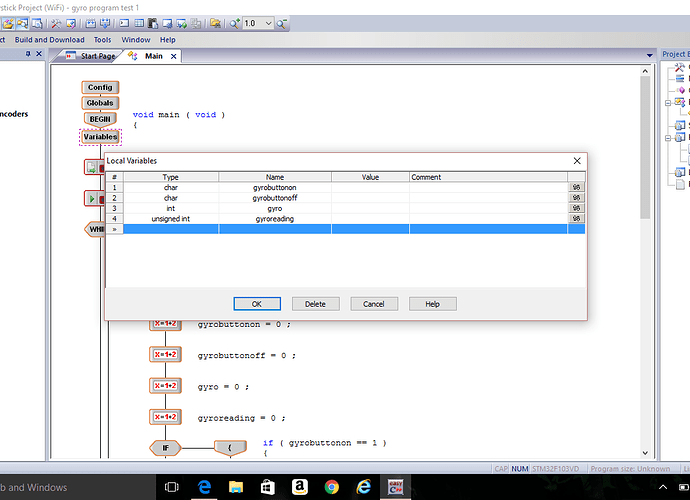Select the 'unsigned int' type cell
This screenshot has height=500, width=690.
[171, 219]
